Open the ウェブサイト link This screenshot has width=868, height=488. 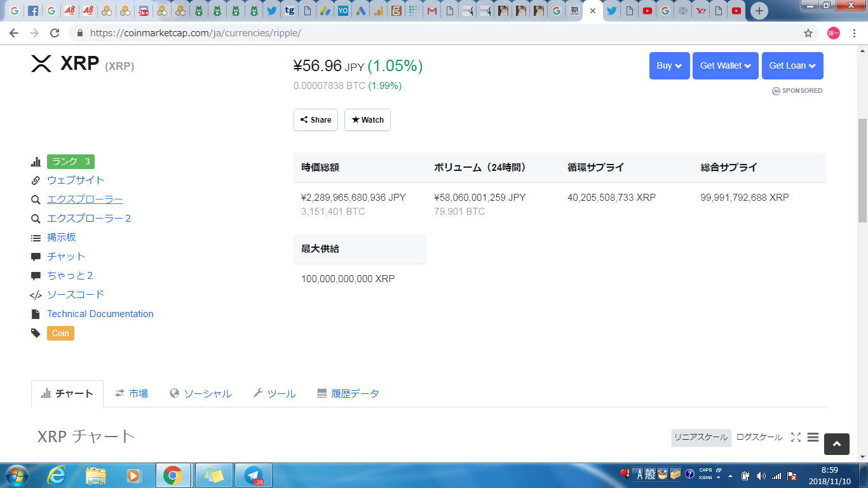[76, 180]
